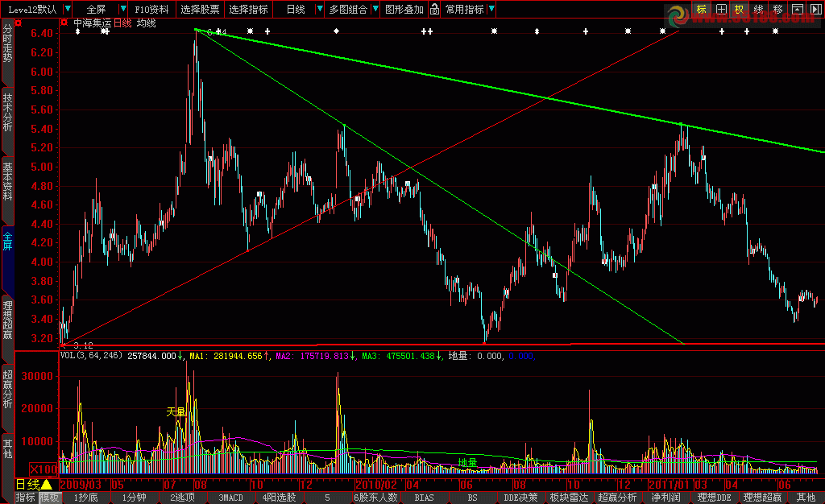Select the 其他 bottom template tab

806,498
